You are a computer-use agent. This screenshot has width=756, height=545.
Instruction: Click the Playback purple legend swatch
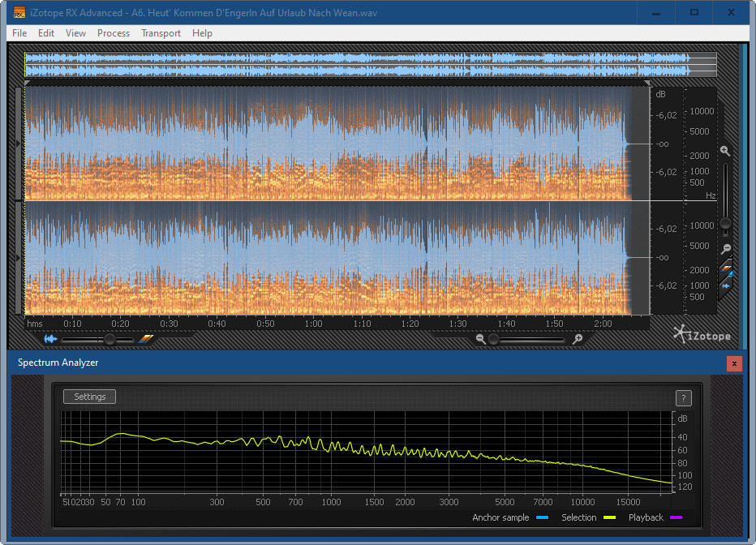point(676,517)
